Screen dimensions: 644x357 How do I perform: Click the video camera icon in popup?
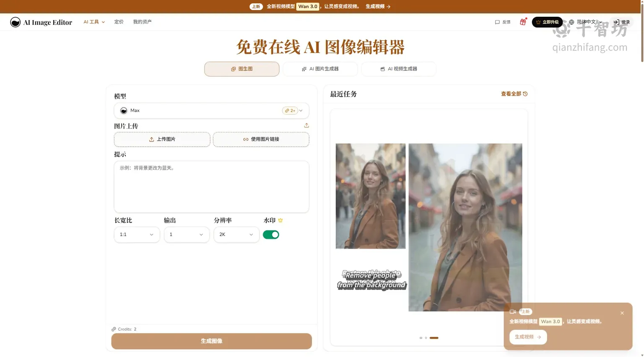click(x=513, y=312)
